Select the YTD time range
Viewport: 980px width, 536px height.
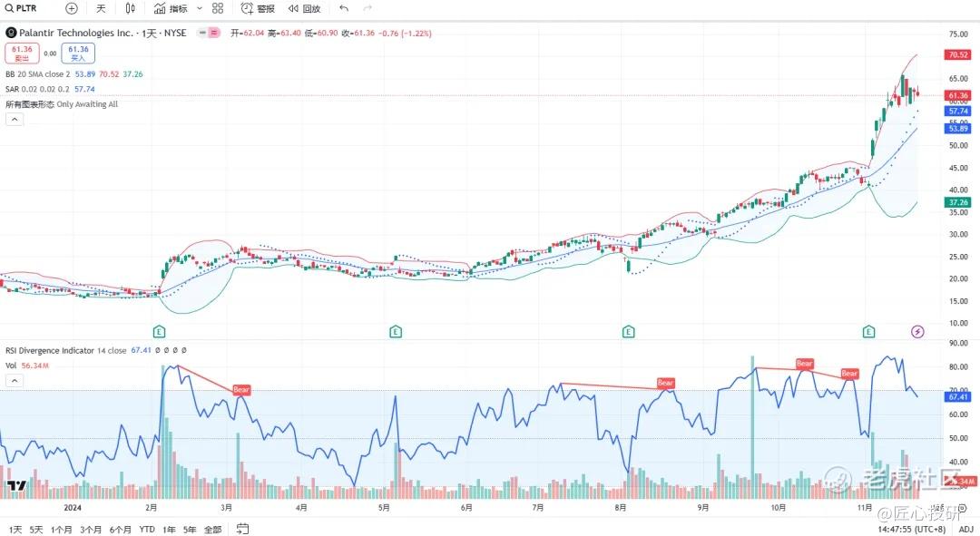[x=147, y=529]
